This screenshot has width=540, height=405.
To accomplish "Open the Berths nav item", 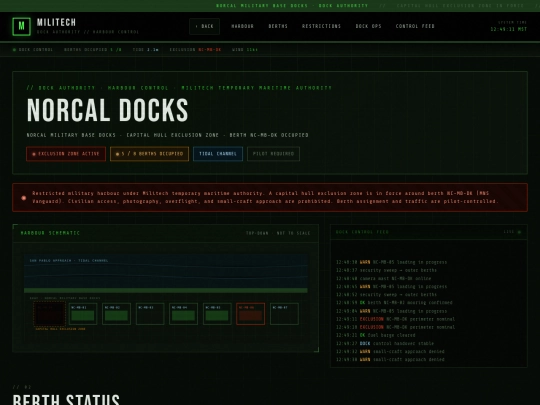I will click(x=278, y=26).
